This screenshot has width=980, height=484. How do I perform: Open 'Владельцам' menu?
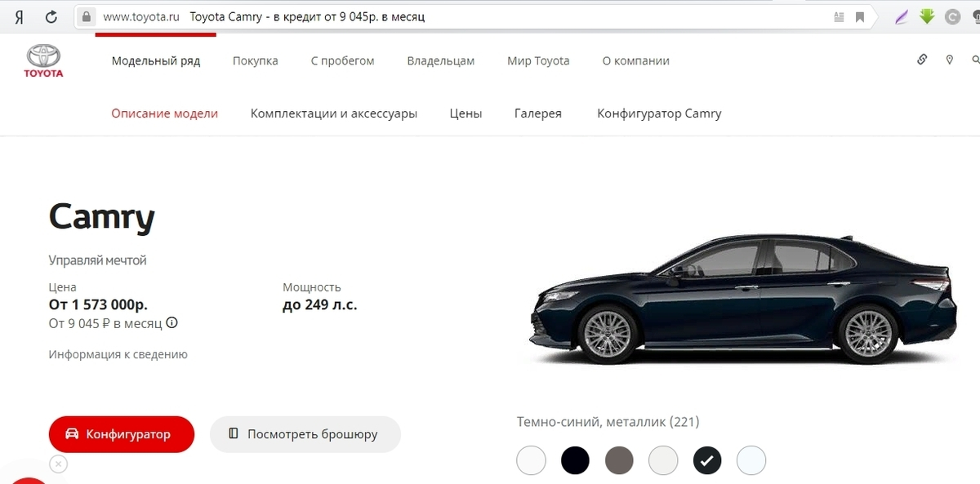[x=441, y=60]
